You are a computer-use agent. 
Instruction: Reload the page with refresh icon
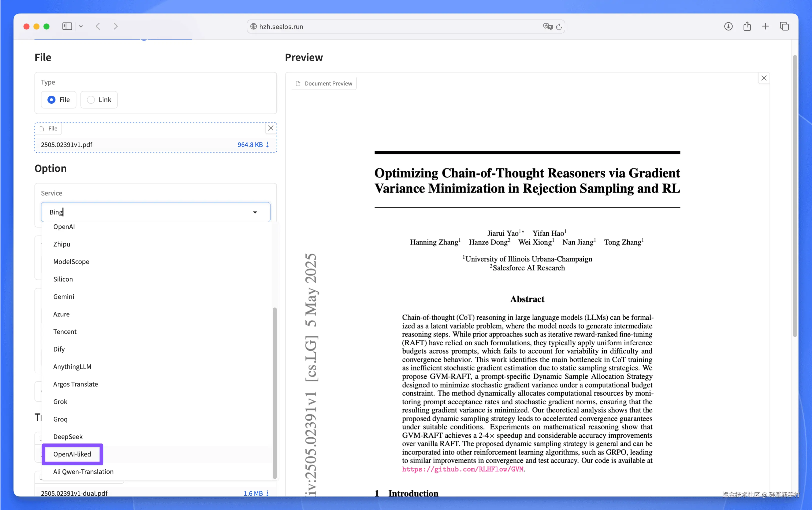559,27
